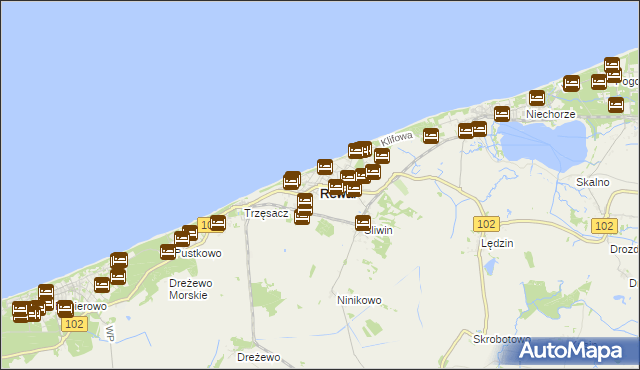
Task: Click the road 102 shield near Lędzin
Action: (x=486, y=224)
